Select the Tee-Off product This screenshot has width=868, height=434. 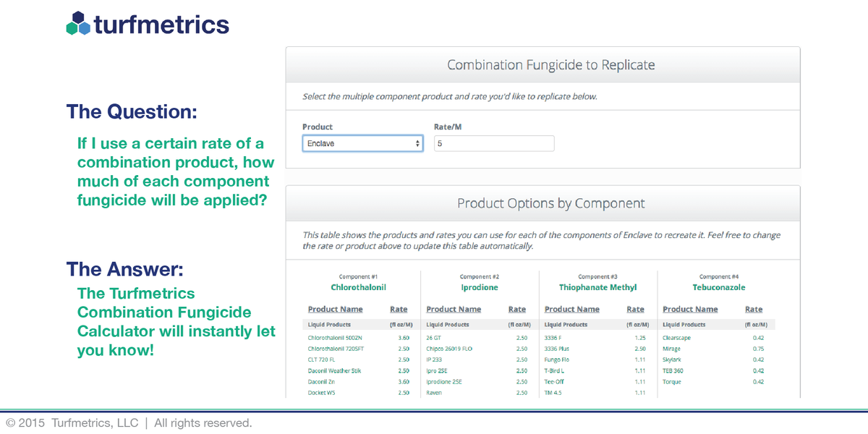[554, 382]
